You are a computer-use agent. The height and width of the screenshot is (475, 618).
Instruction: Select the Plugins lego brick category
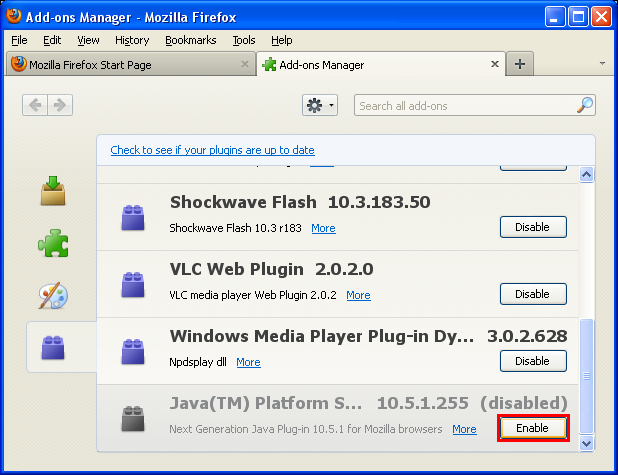[x=53, y=347]
